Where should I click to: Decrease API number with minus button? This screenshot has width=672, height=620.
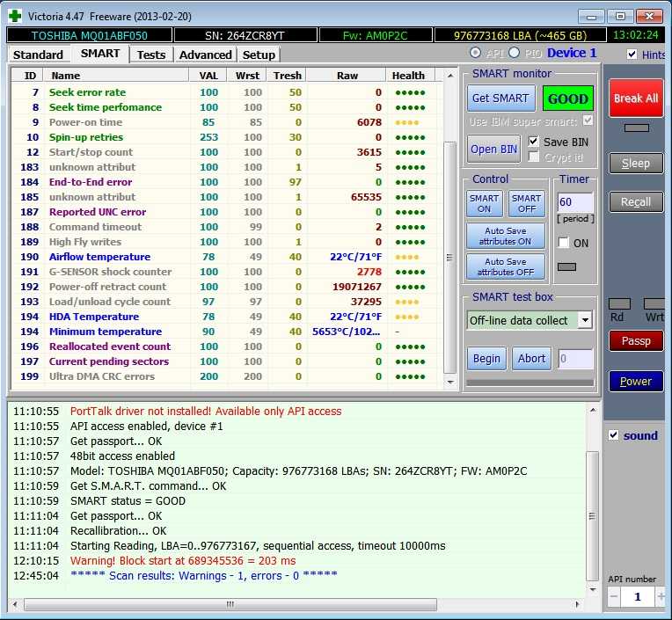(x=614, y=597)
